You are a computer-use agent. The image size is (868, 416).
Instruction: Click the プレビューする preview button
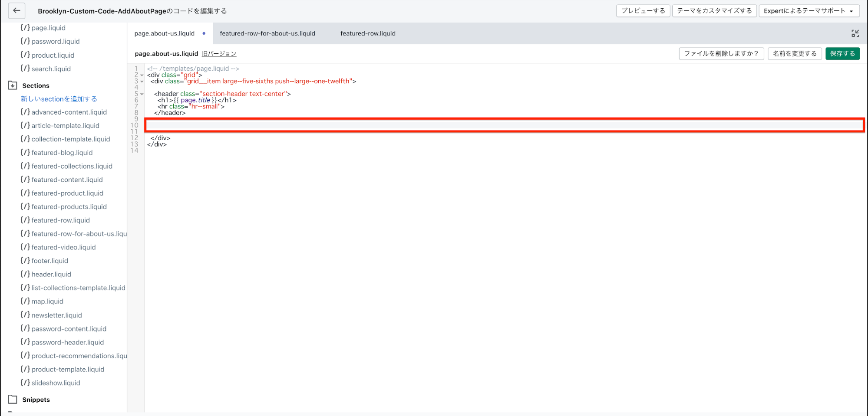click(x=643, y=11)
